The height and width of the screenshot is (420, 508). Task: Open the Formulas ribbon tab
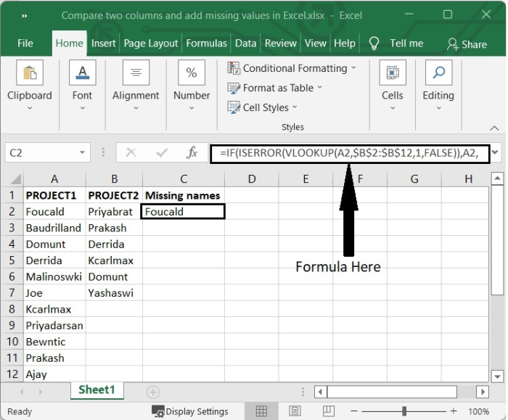click(206, 44)
